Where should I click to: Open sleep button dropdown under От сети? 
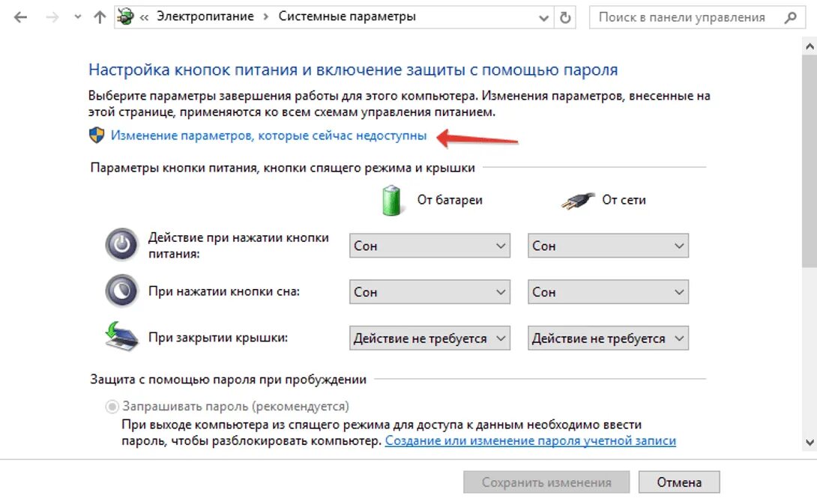[608, 292]
